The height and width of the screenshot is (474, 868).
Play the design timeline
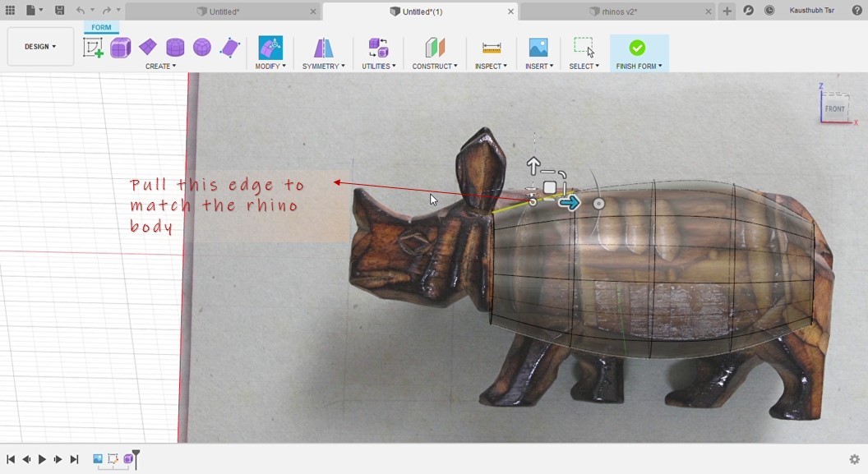[x=42, y=459]
